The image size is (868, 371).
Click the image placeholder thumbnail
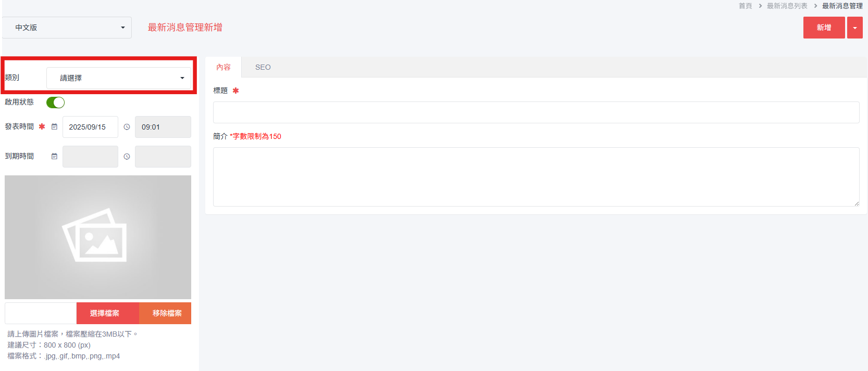(98, 237)
